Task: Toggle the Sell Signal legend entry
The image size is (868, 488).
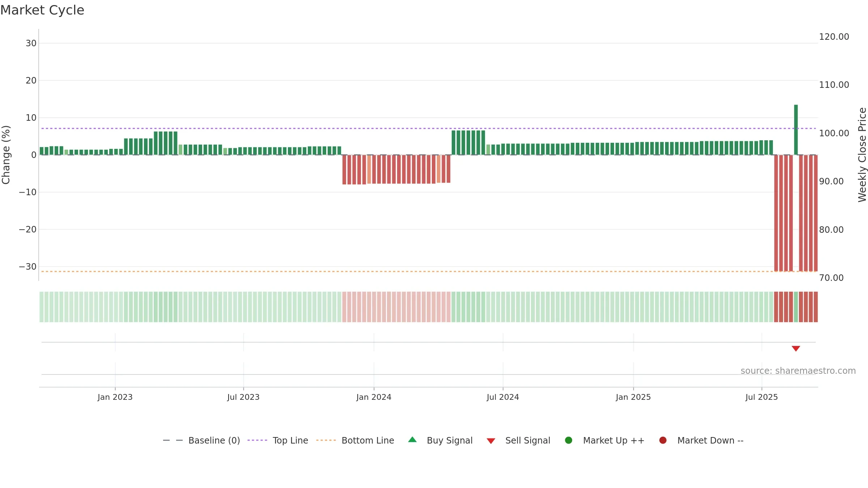Action: point(518,440)
